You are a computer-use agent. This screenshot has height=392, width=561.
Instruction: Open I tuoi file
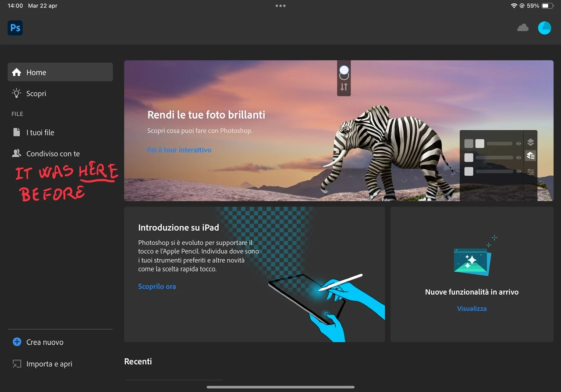tap(60, 132)
